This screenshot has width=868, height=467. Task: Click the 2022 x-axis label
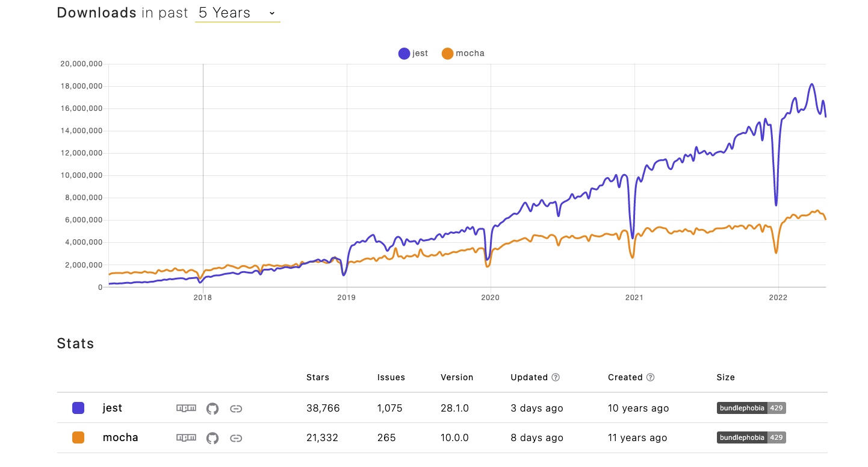pos(778,297)
